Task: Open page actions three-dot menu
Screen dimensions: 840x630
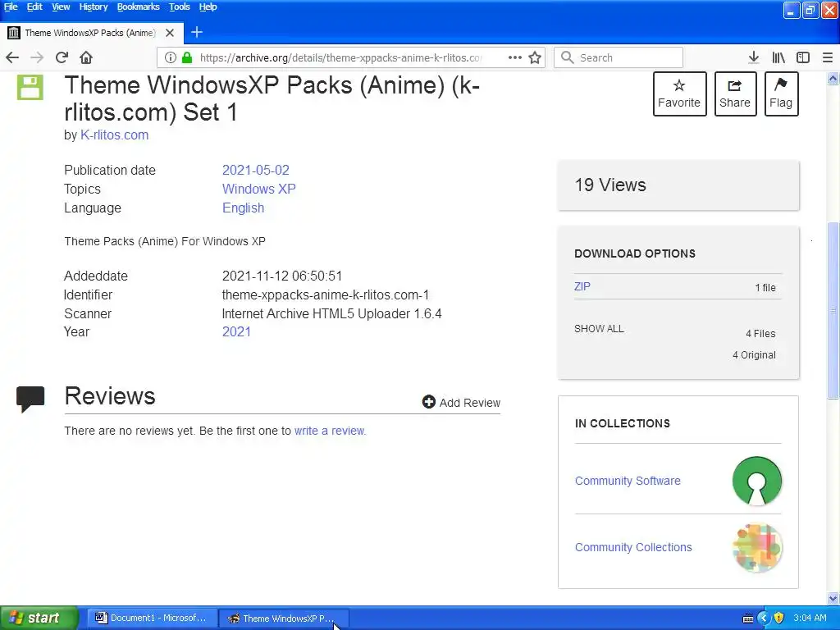Action: tap(515, 57)
